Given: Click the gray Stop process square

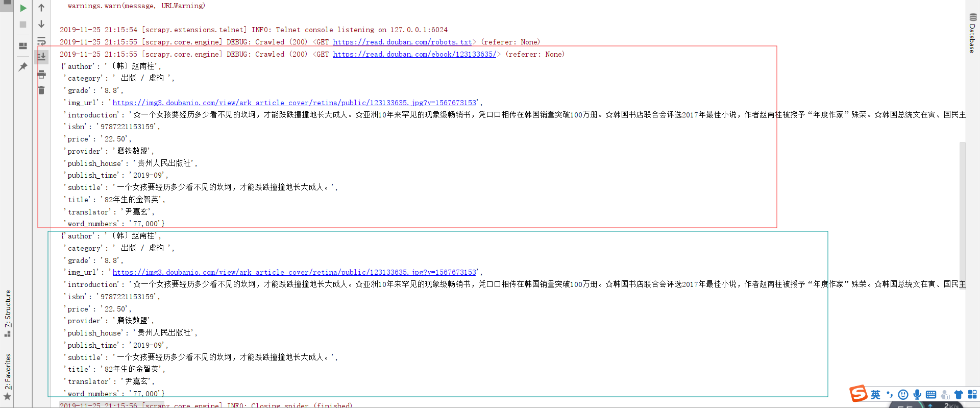Looking at the screenshot, I should [x=23, y=25].
